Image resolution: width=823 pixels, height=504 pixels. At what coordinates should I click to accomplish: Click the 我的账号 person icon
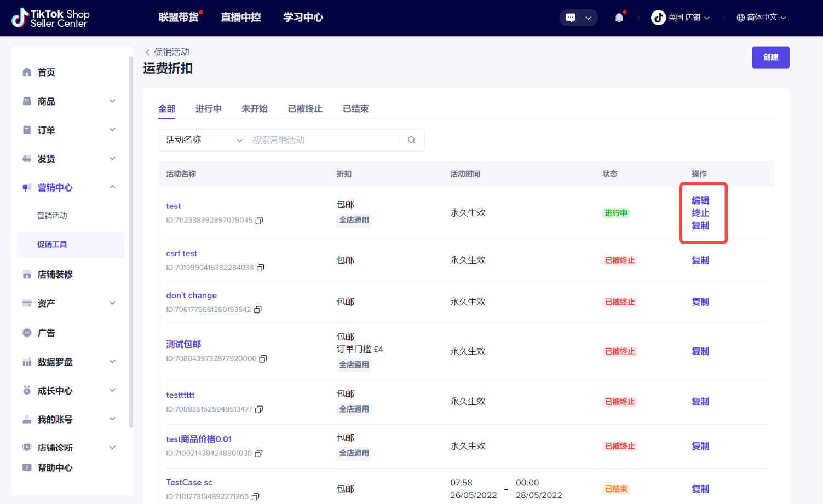pyautogui.click(x=27, y=419)
